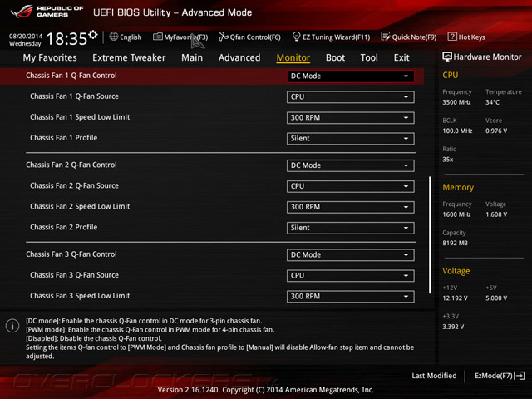This screenshot has height=399, width=532.
Task: Click memory voltage value 1.608 V
Action: click(x=496, y=214)
